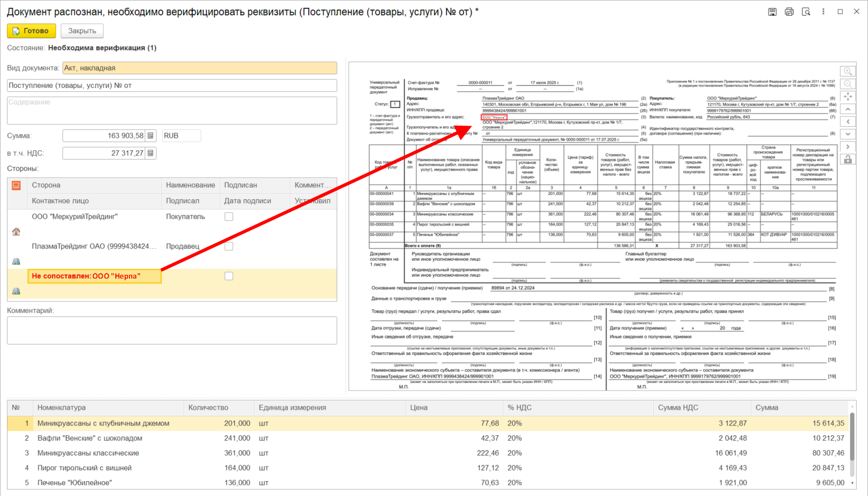Click the orange icon in Стороны table header
The height and width of the screenshot is (496, 868).
click(x=16, y=186)
